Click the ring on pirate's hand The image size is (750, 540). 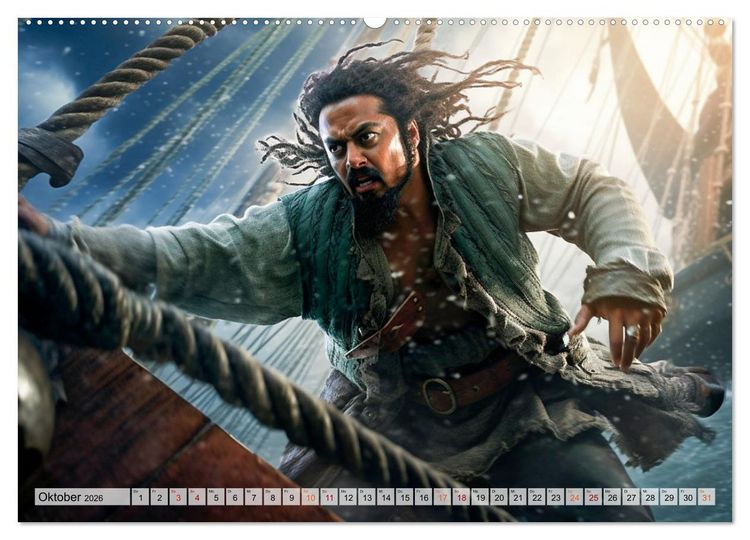pos(632,331)
